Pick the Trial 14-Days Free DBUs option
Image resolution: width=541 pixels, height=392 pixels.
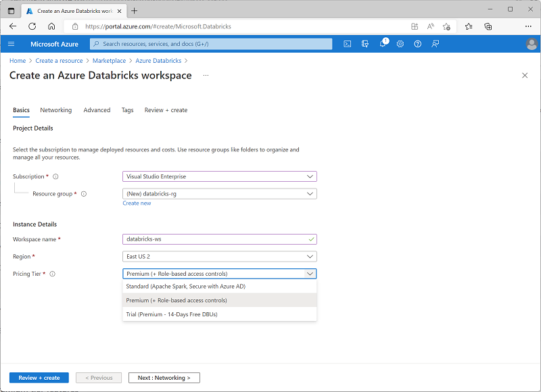pos(219,314)
